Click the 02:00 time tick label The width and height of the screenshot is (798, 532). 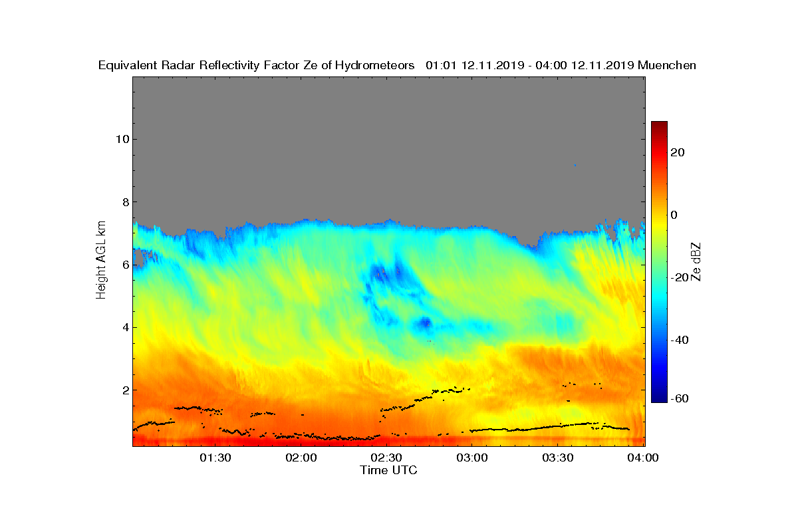(x=301, y=458)
